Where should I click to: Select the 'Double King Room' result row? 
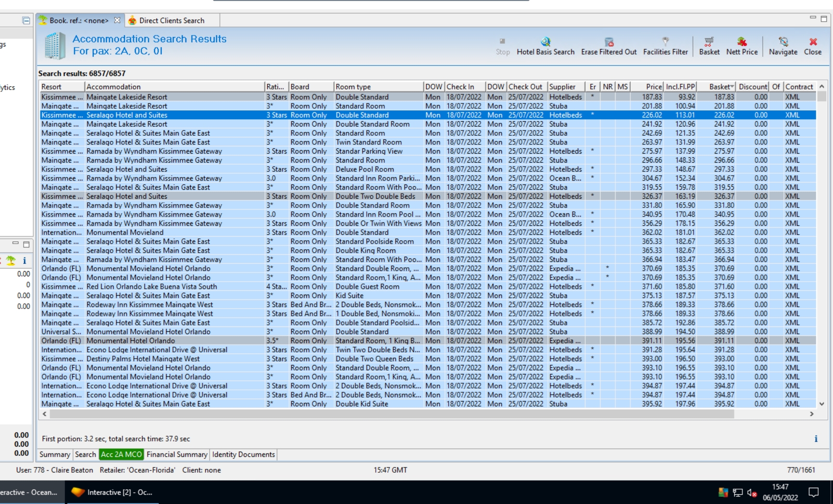pyautogui.click(x=428, y=250)
